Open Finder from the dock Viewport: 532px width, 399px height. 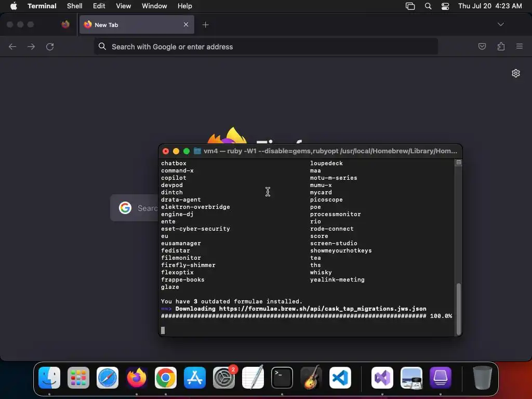coord(49,378)
